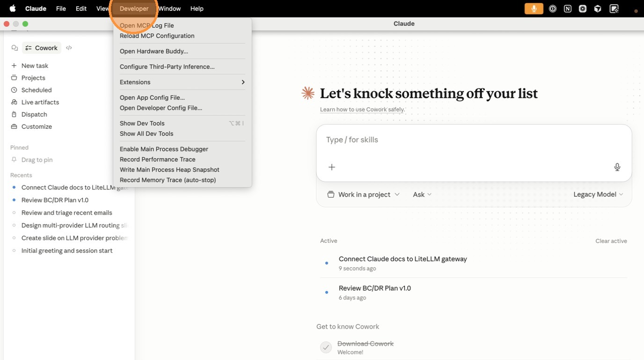Open Learn how to use Cowork safely link

click(x=362, y=110)
